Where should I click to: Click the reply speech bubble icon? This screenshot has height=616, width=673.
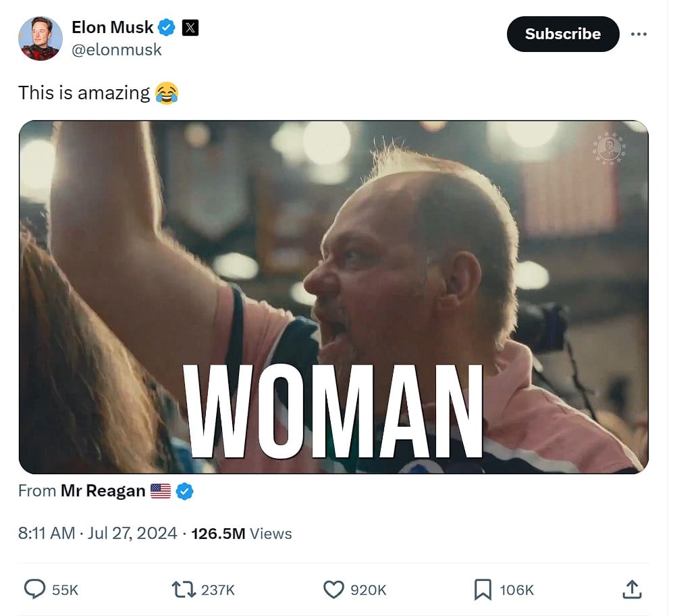pos(34,590)
